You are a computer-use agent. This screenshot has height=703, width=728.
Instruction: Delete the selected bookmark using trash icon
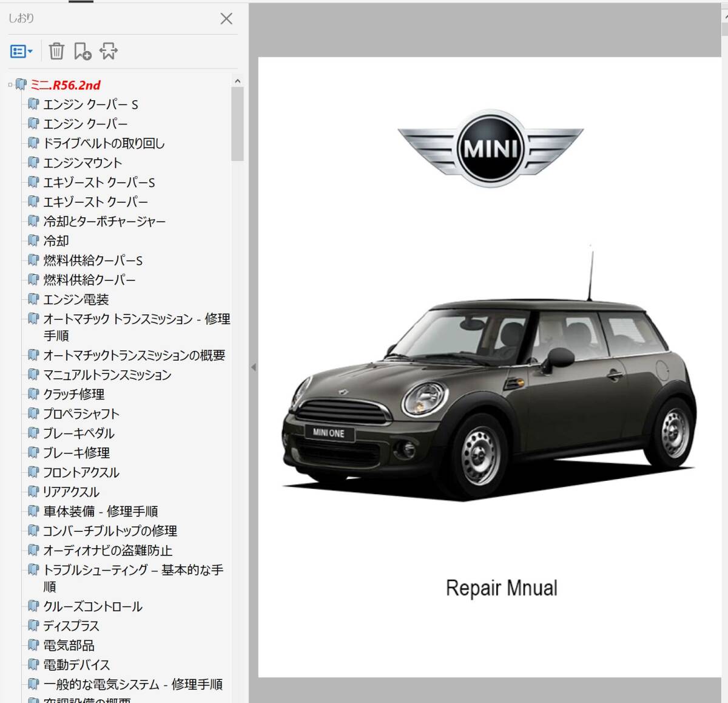56,52
